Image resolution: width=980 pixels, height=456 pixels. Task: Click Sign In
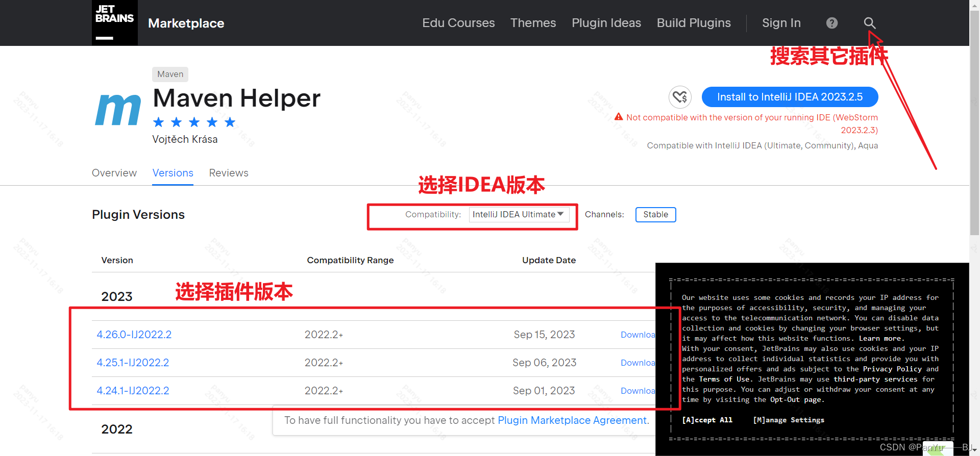(781, 23)
